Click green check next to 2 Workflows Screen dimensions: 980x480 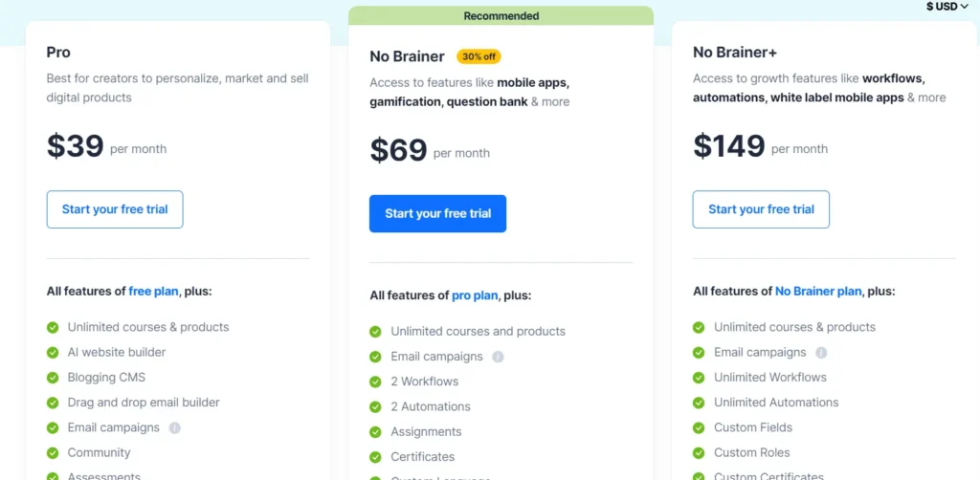(x=375, y=382)
